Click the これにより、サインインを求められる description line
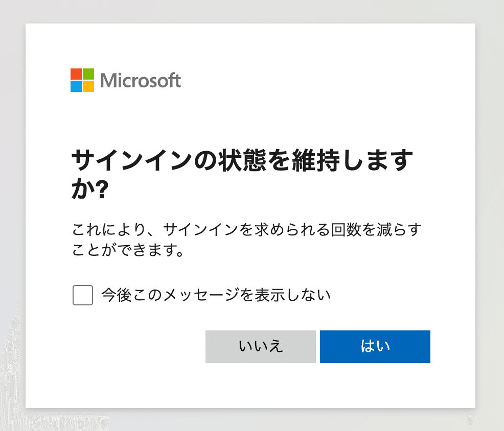The height and width of the screenshot is (431, 504). point(246,230)
